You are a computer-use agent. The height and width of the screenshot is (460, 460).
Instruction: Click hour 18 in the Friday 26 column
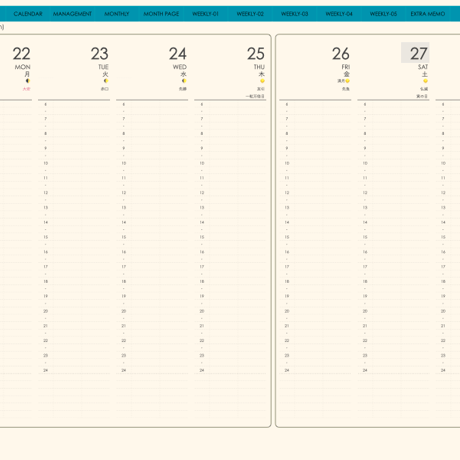[287, 281]
